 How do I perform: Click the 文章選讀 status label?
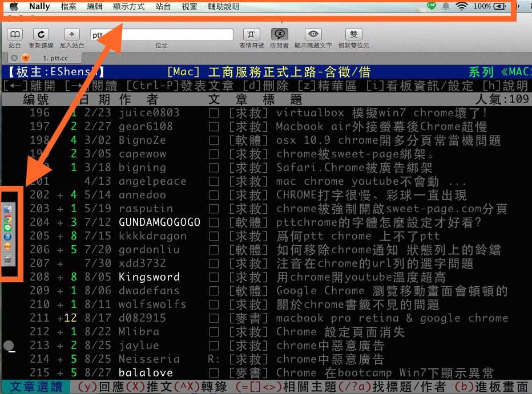point(36,387)
